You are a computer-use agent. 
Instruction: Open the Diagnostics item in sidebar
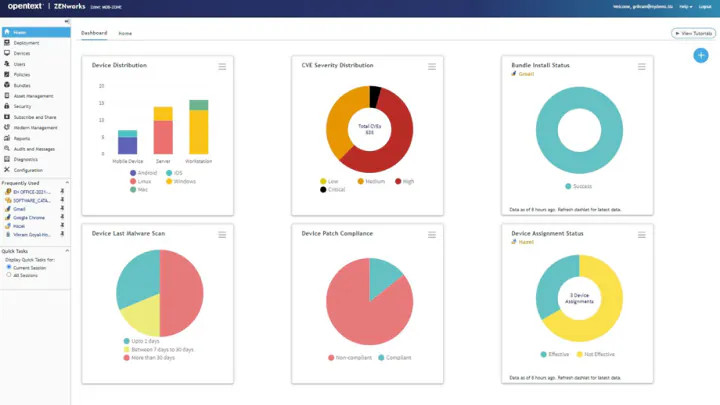[24, 159]
